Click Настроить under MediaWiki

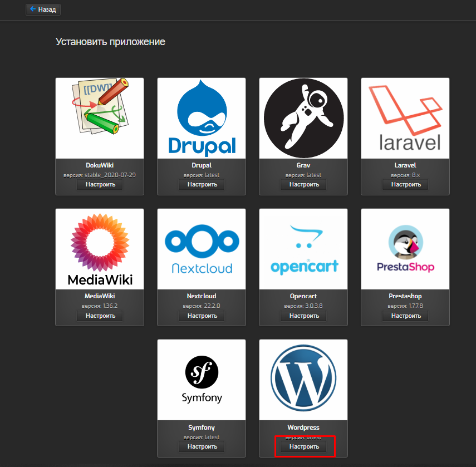point(100,316)
